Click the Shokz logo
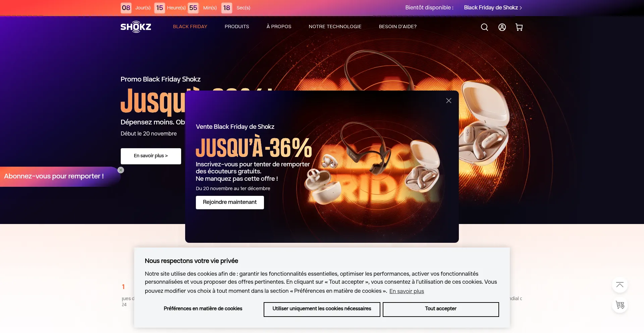The width and height of the screenshot is (644, 333). click(x=136, y=27)
